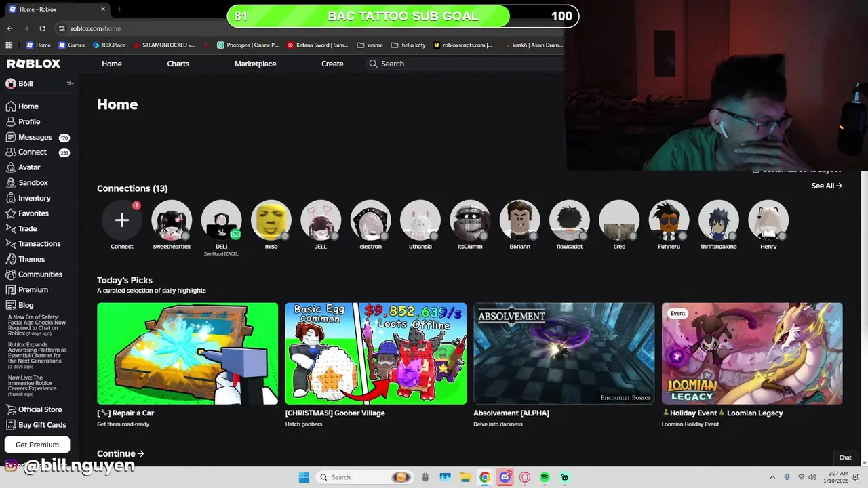Open Blog in the sidebar
868x488 pixels.
coord(20,305)
